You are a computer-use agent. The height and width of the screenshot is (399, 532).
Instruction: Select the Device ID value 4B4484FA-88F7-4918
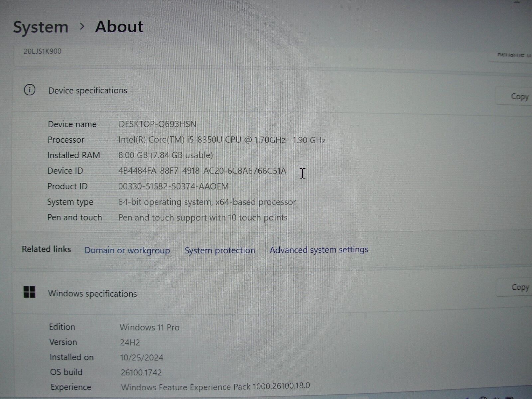(202, 171)
